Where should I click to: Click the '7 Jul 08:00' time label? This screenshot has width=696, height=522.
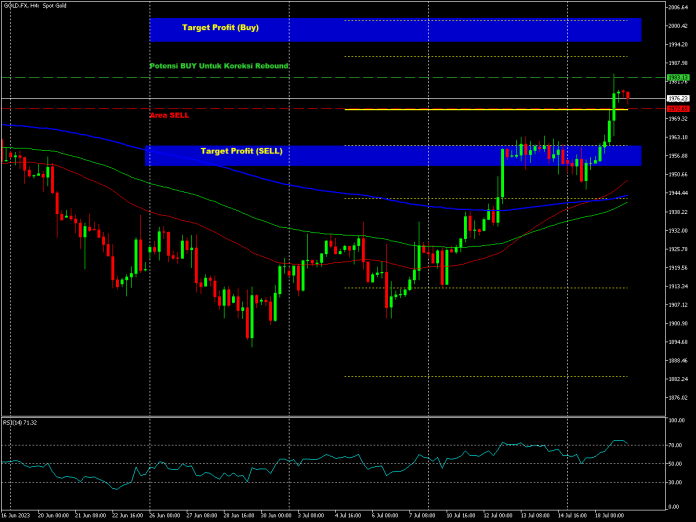pyautogui.click(x=422, y=515)
